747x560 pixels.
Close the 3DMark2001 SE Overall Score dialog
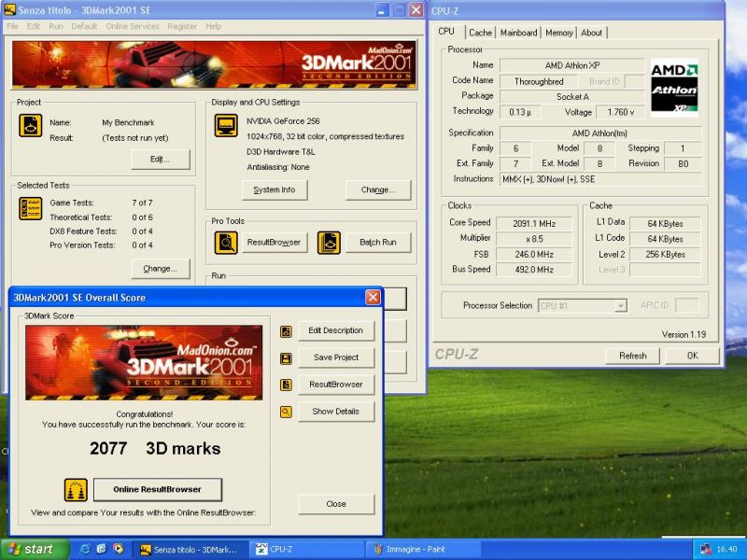point(373,298)
